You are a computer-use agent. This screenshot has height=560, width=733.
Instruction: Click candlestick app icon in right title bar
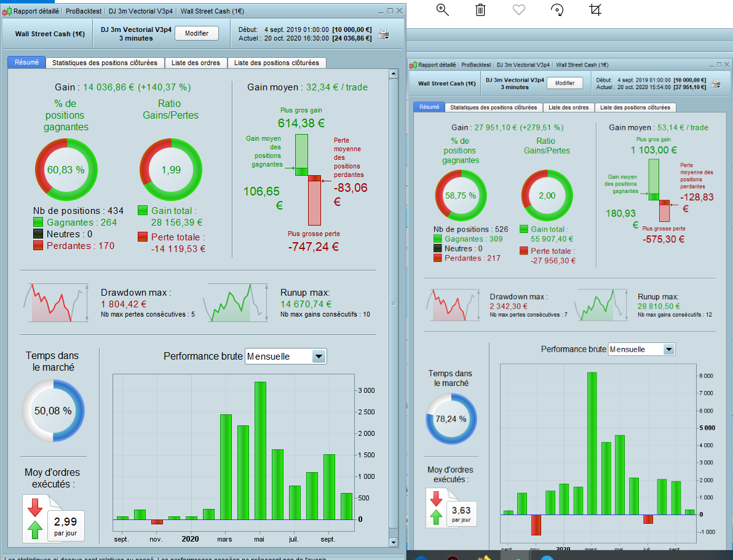tap(413, 65)
